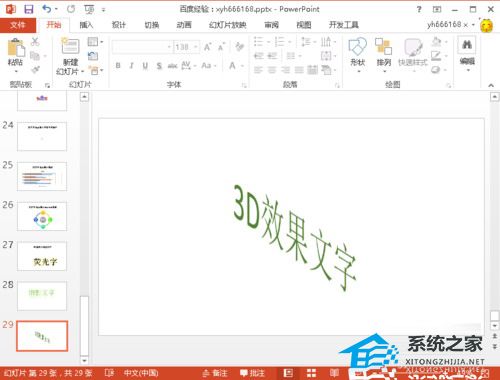Click 批注 Comments button in status bar

[252, 373]
